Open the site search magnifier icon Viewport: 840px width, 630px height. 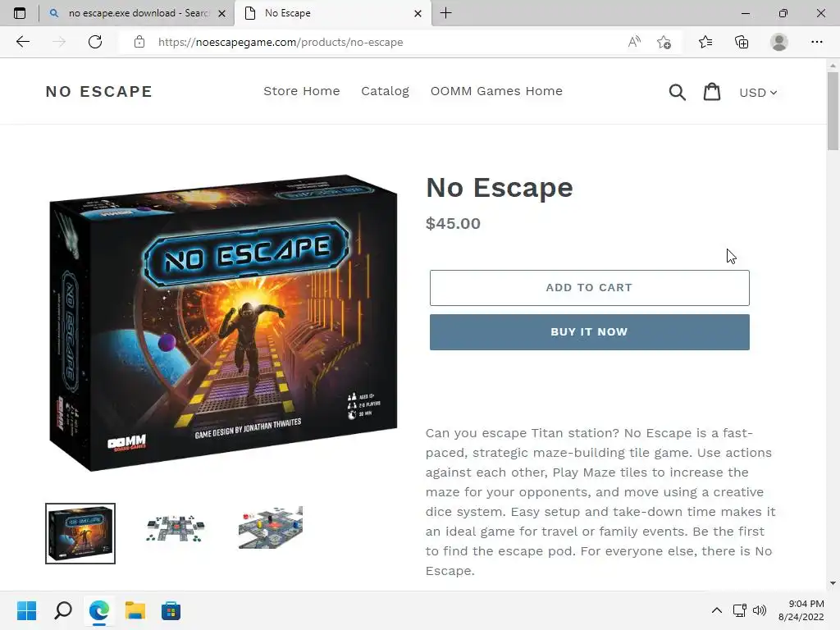point(677,92)
